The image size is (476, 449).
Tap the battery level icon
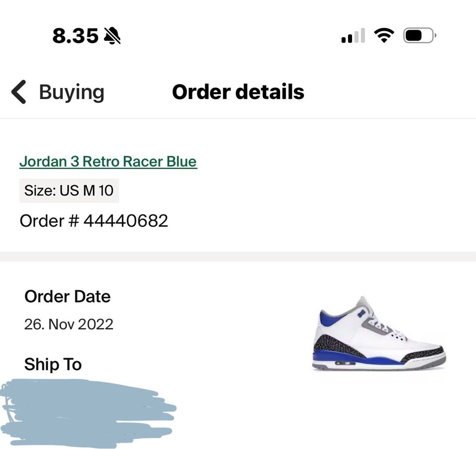(x=419, y=36)
